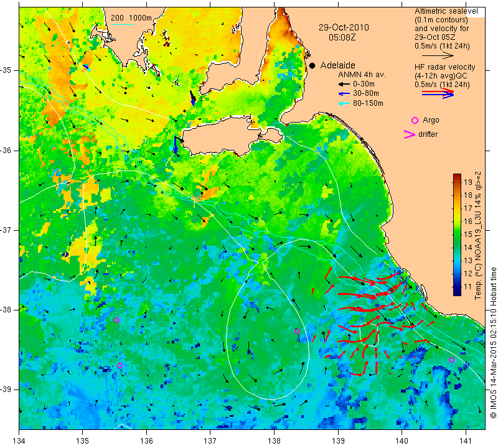Click the 134 longitude axis label

19,441
